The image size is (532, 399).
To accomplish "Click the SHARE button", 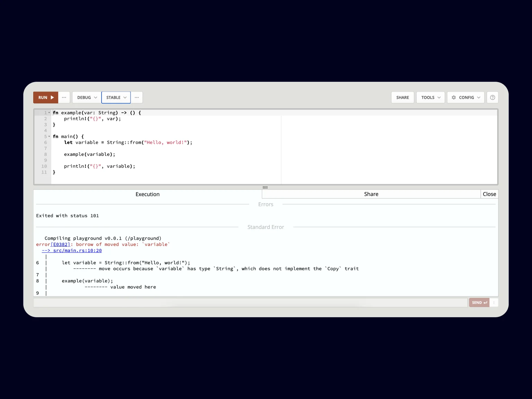I will tap(402, 97).
